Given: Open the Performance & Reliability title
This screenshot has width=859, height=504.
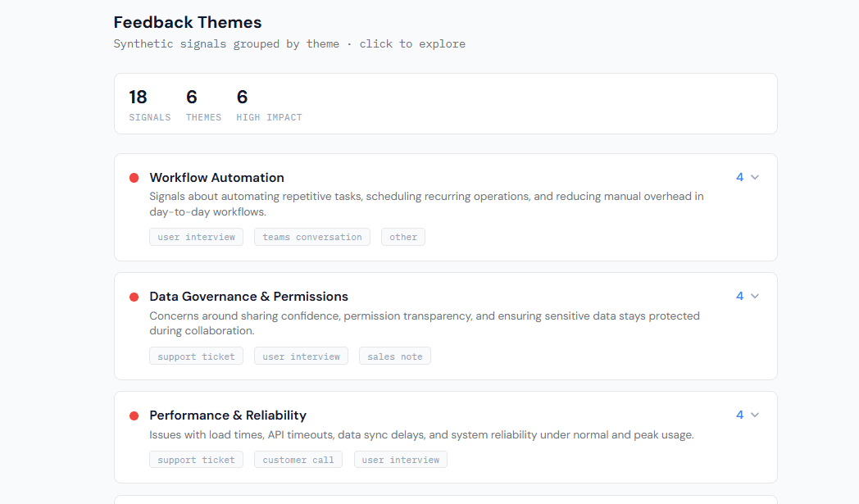Looking at the screenshot, I should (228, 415).
